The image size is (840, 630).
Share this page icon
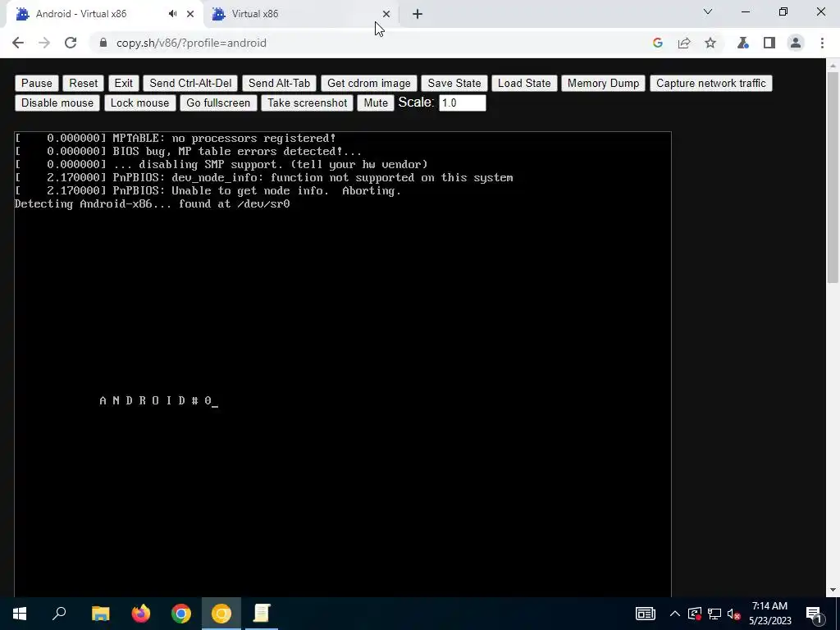(684, 43)
